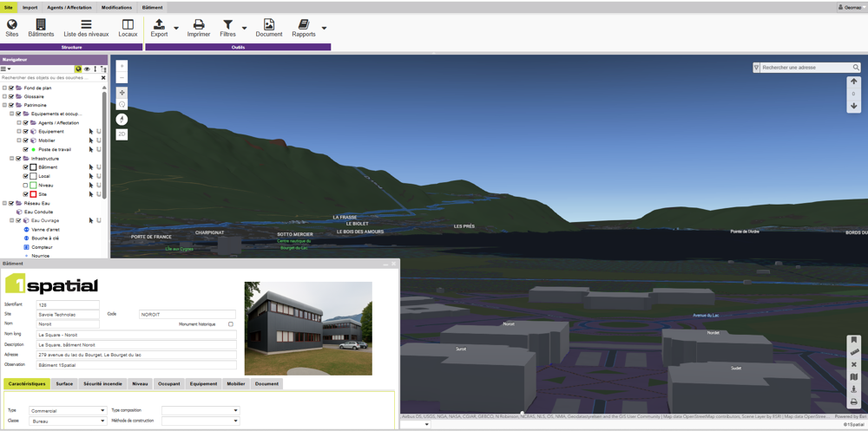Switch to the Sécurité incendie tab

tap(102, 383)
